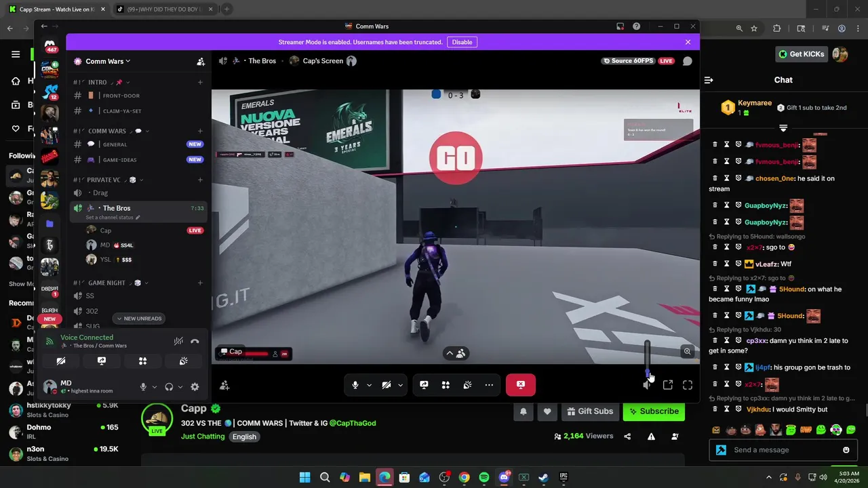The width and height of the screenshot is (868, 488).
Task: Click Just Chatting category link
Action: pyautogui.click(x=203, y=436)
